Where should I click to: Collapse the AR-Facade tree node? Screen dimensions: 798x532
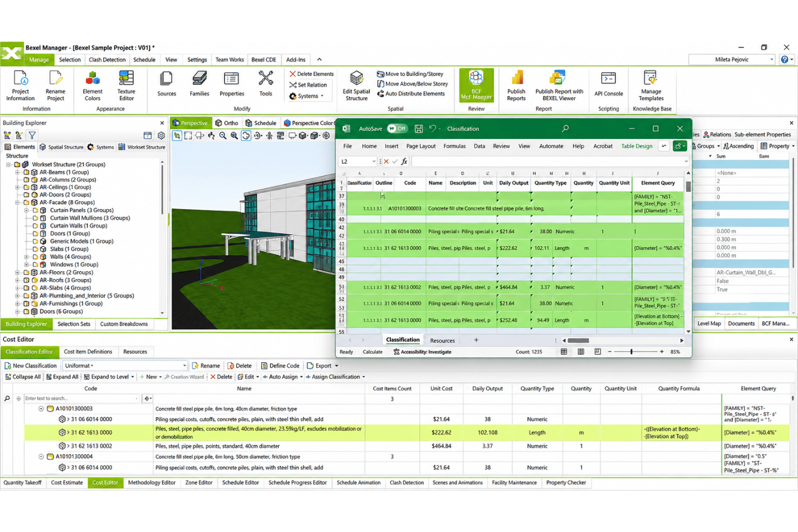click(x=17, y=203)
